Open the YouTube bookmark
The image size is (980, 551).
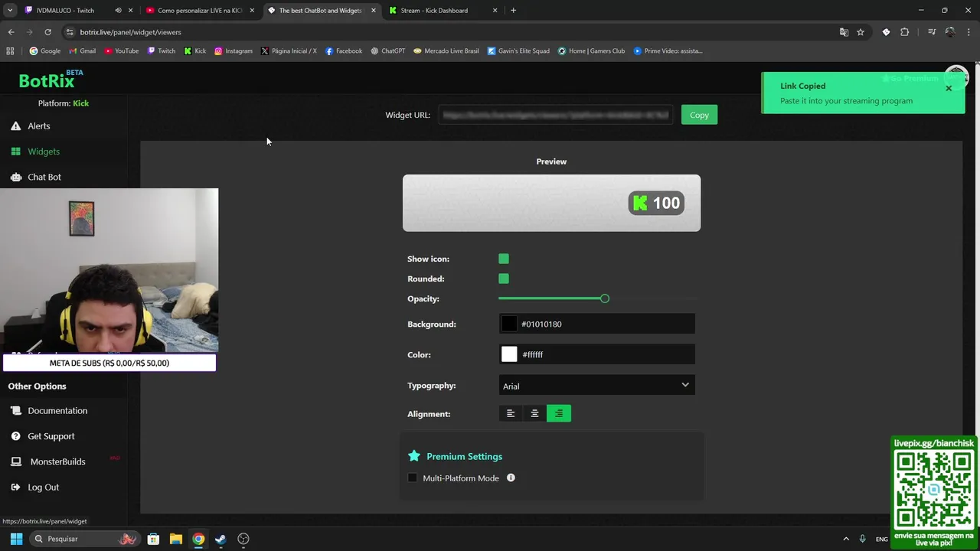pyautogui.click(x=121, y=51)
